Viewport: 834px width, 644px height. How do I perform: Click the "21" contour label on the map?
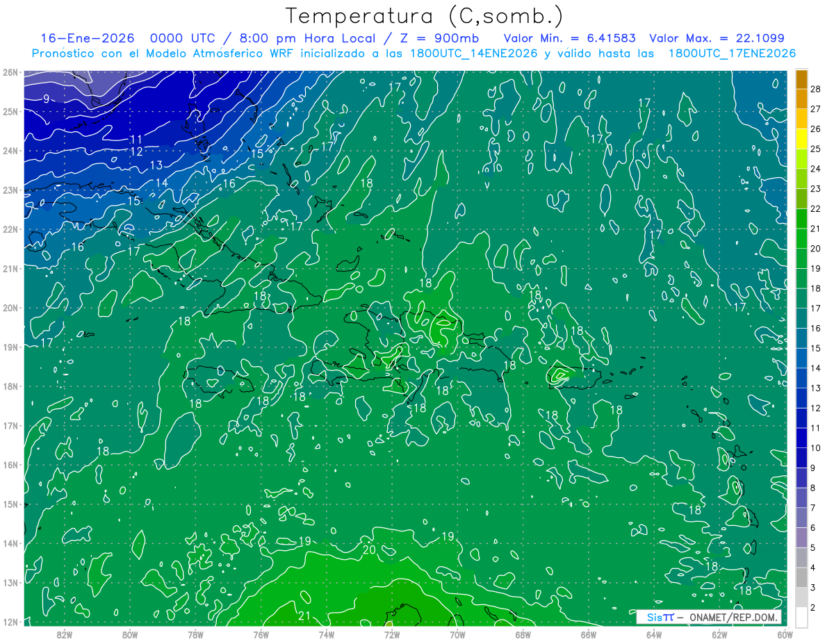coord(304,616)
